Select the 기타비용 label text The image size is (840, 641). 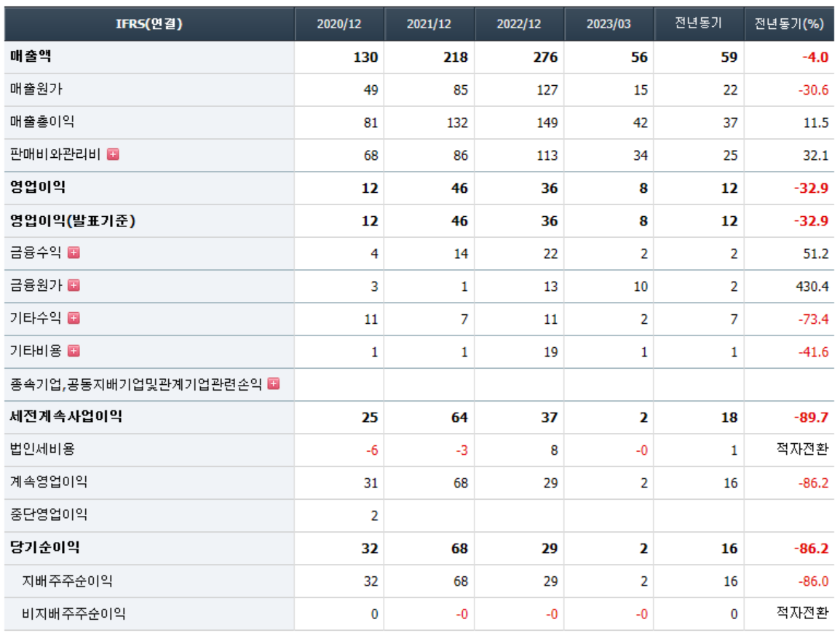pos(36,351)
